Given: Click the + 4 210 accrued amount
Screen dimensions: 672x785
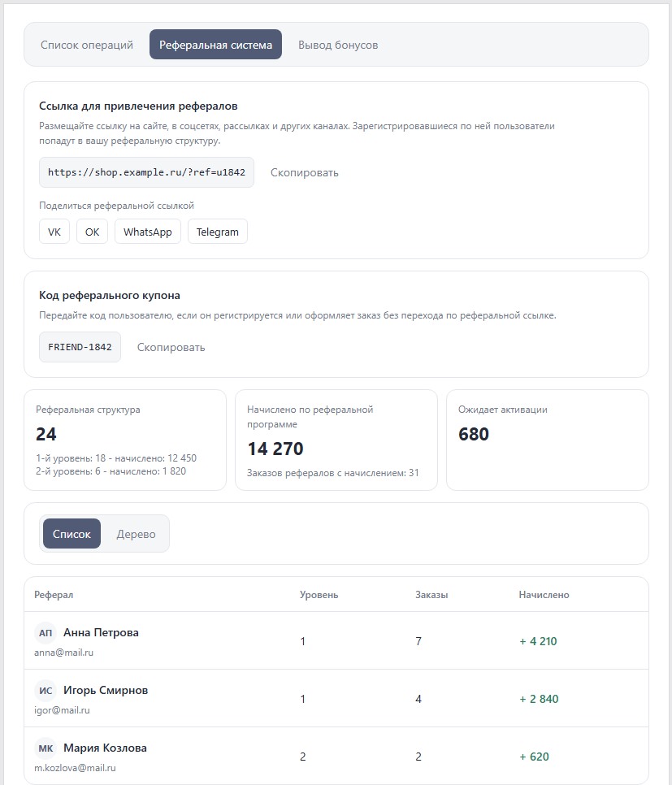Looking at the screenshot, I should 538,641.
